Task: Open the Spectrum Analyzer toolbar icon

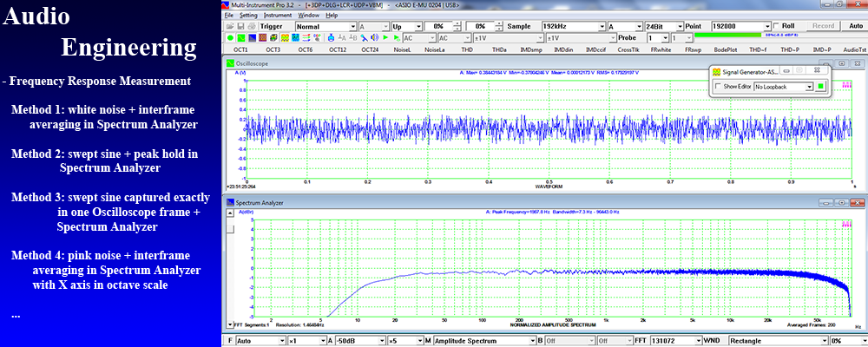Action: tap(252, 37)
